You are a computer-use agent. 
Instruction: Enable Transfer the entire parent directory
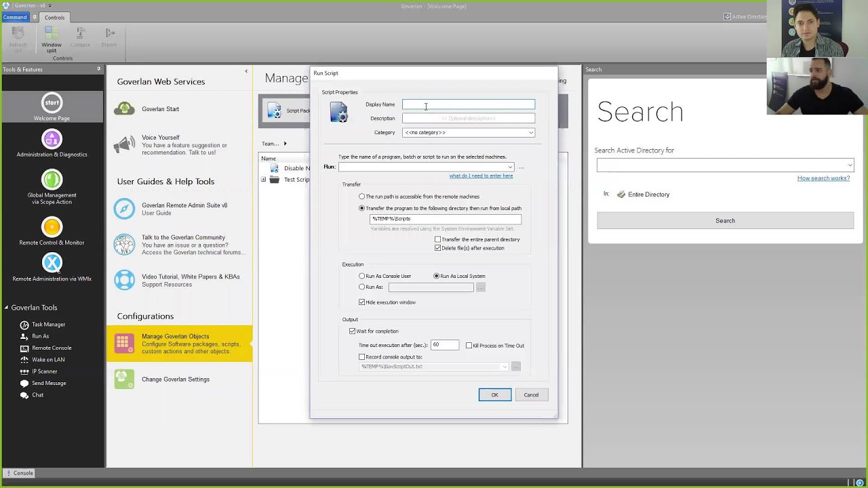pos(437,239)
